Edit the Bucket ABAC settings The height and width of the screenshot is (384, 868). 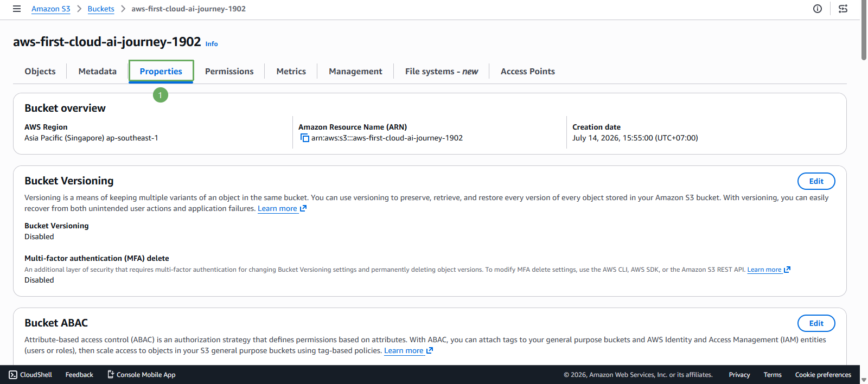816,323
